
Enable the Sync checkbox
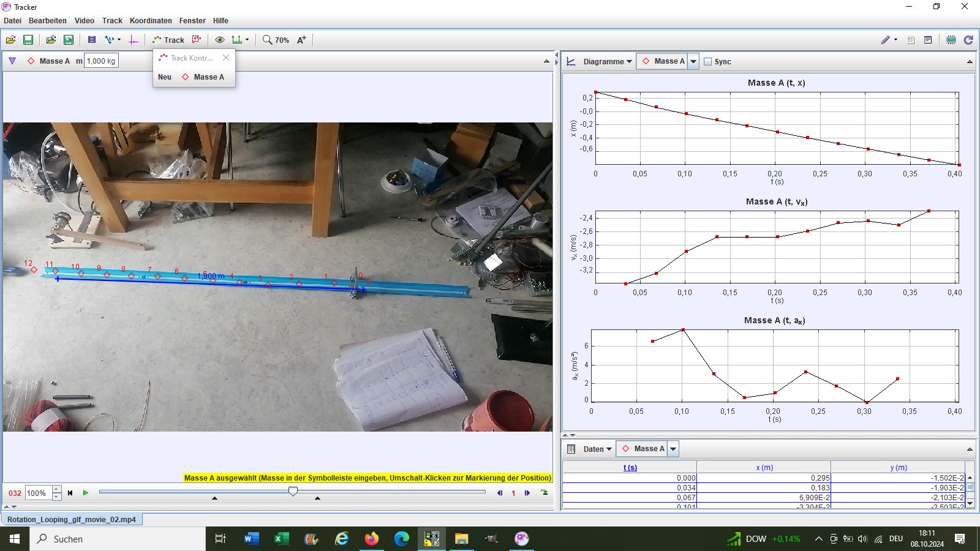(708, 62)
